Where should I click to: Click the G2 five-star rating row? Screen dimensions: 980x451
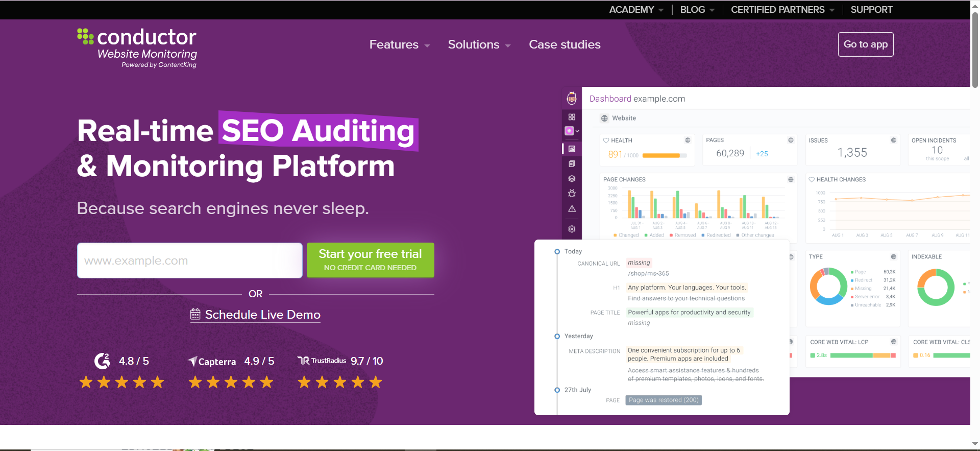pos(121,382)
